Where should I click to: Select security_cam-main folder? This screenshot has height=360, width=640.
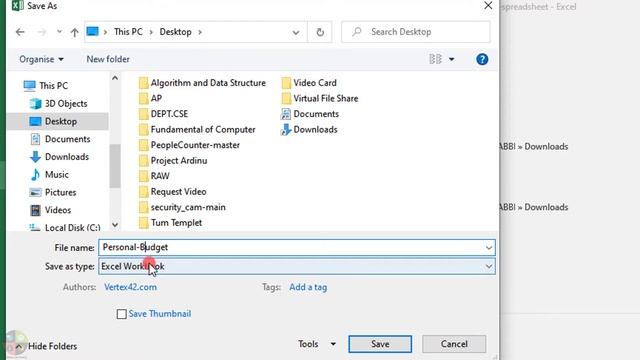[x=182, y=207]
